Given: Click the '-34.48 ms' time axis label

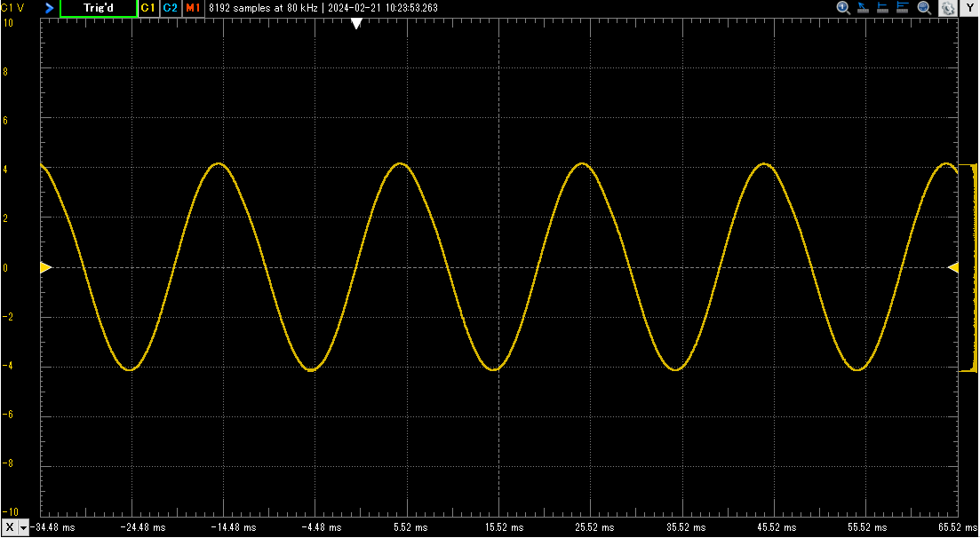Looking at the screenshot, I should pos(52,527).
